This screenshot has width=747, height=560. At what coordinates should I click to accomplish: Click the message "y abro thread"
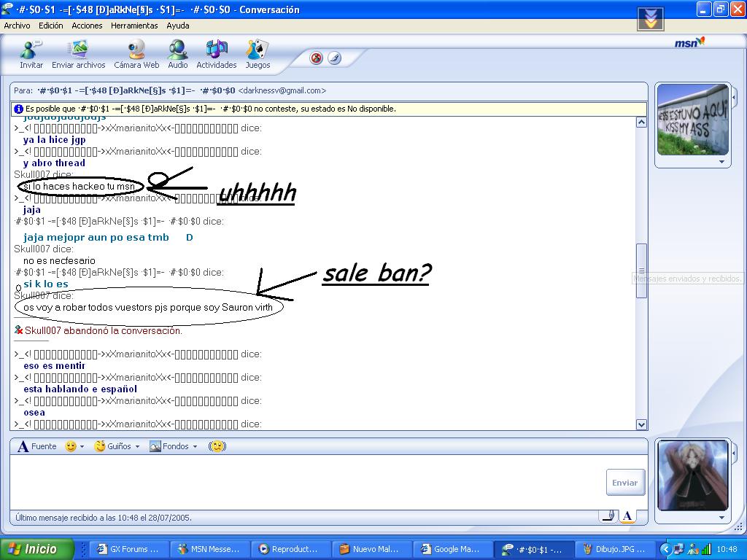click(x=54, y=163)
